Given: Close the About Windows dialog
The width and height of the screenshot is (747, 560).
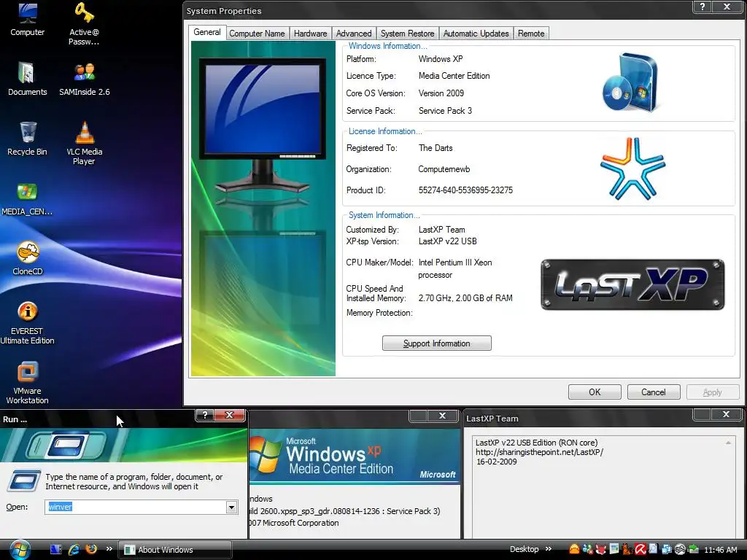Looking at the screenshot, I should (x=442, y=416).
